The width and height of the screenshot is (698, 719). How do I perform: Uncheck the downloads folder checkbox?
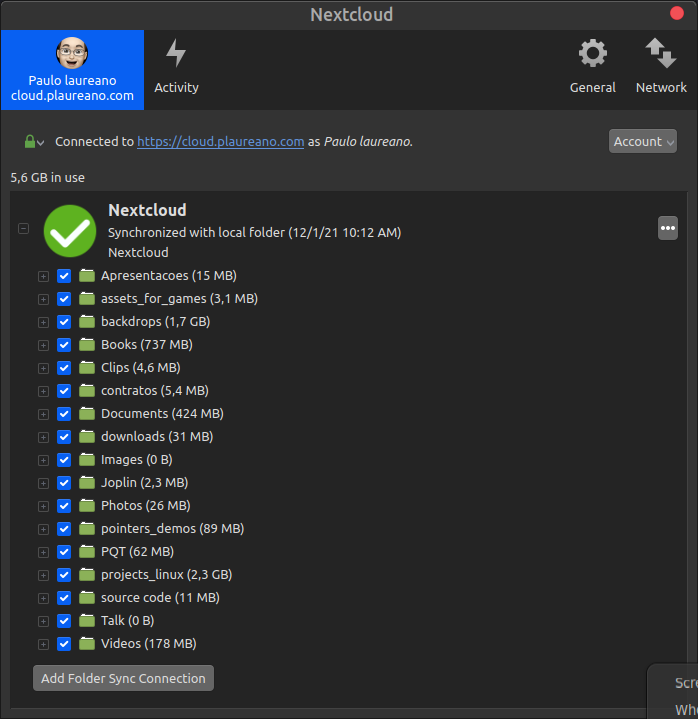tap(64, 437)
